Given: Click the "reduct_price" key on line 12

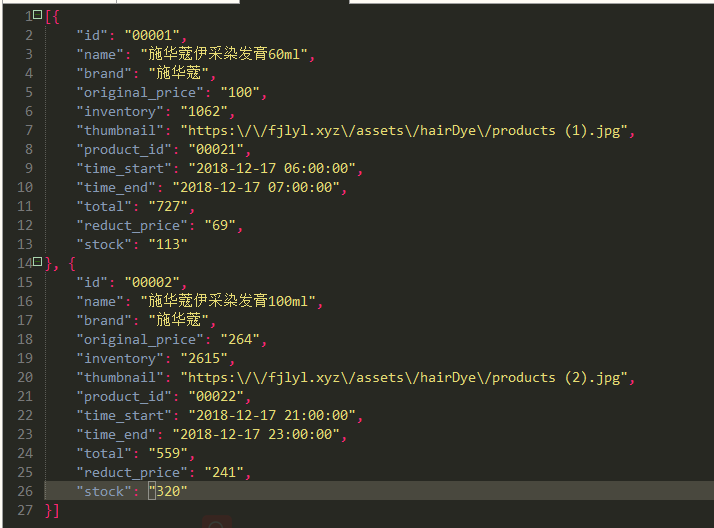Looking at the screenshot, I should pyautogui.click(x=132, y=226).
